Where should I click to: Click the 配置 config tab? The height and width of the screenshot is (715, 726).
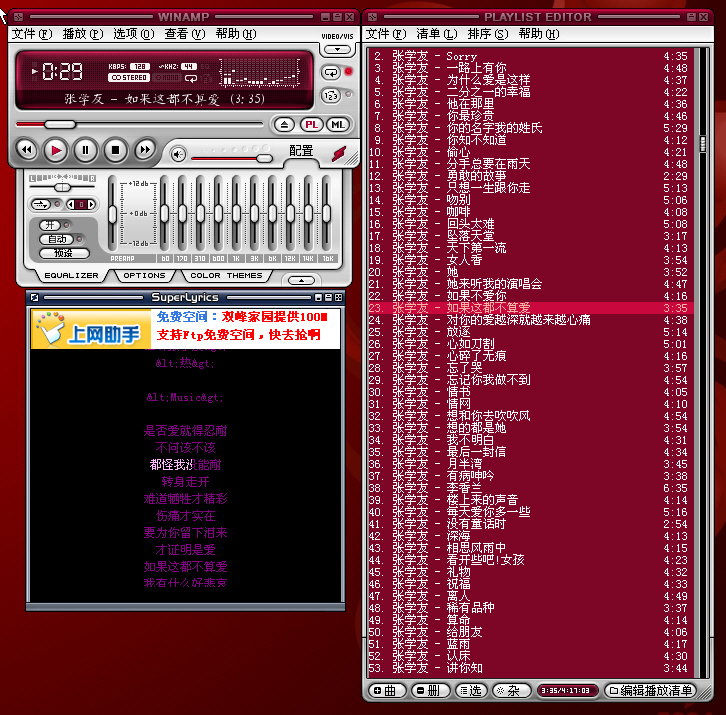301,151
